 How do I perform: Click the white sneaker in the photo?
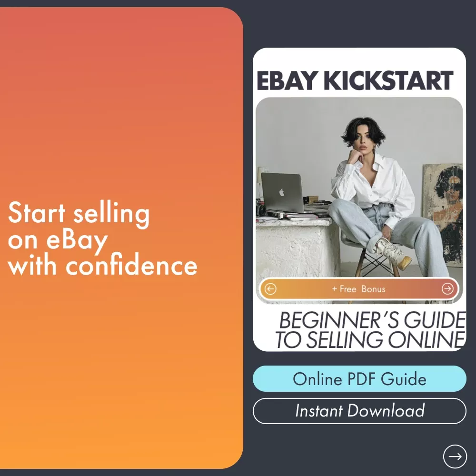394,254
